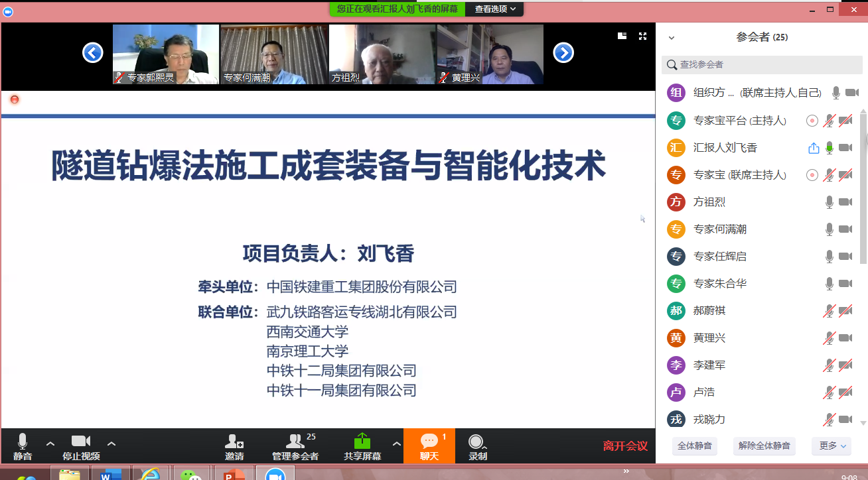Select 汇报人刘飞香 in the participant list

725,148
